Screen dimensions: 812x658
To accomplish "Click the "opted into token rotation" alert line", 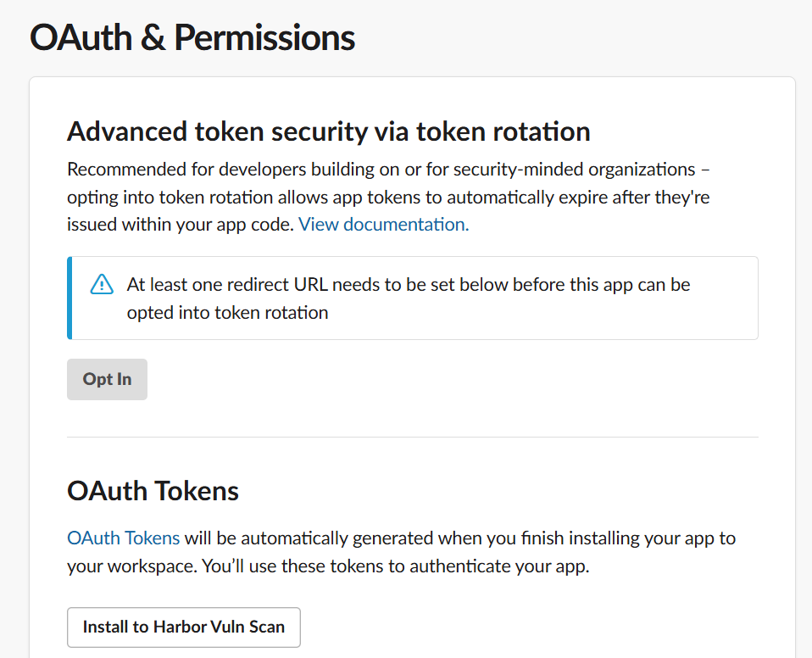I will point(227,313).
